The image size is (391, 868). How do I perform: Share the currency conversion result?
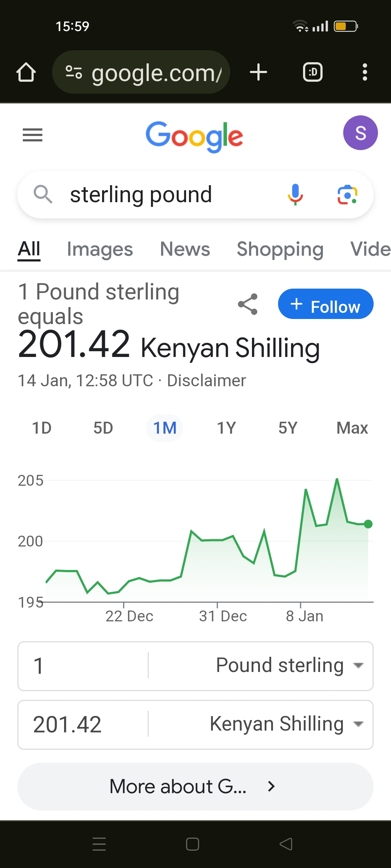coord(248,304)
